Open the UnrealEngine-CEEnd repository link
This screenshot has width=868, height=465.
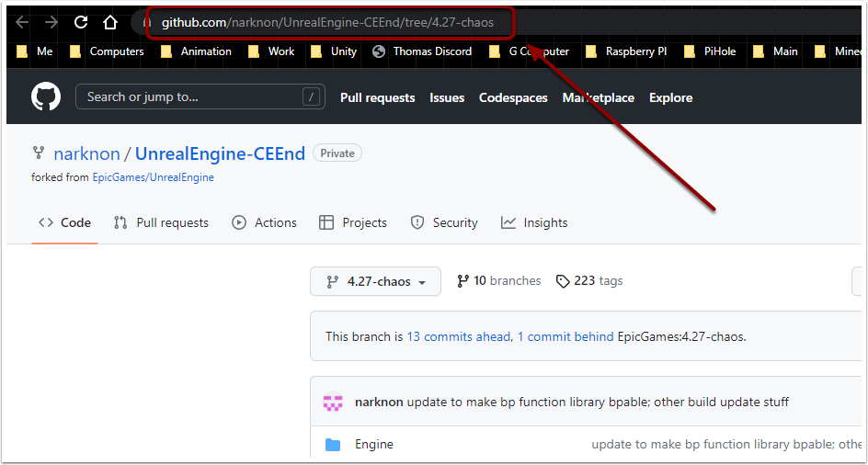pyautogui.click(x=221, y=153)
